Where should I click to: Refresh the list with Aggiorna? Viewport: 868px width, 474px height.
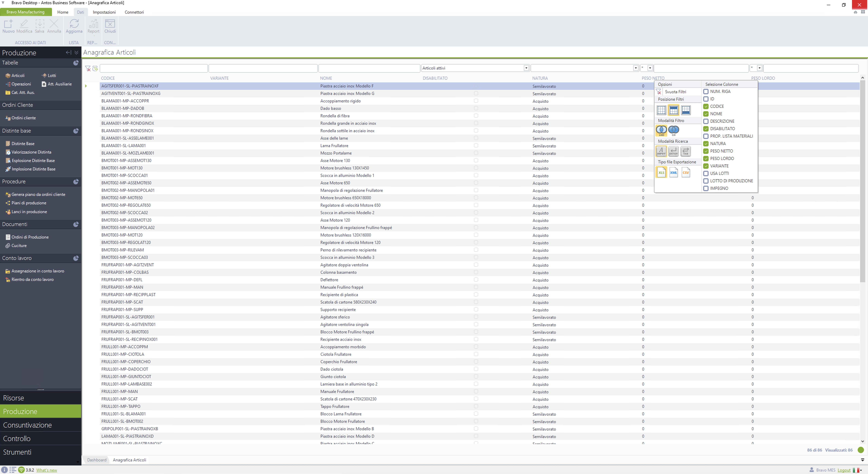pyautogui.click(x=74, y=26)
